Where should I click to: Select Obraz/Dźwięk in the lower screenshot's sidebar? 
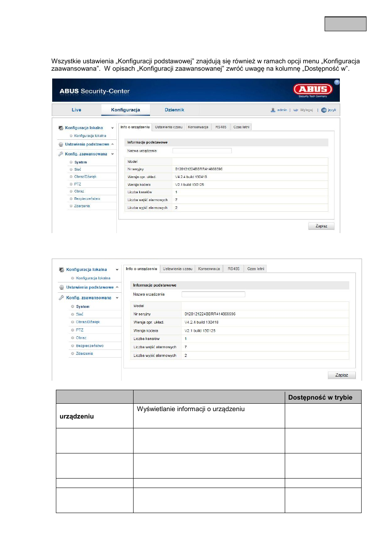pyautogui.click(x=88, y=322)
